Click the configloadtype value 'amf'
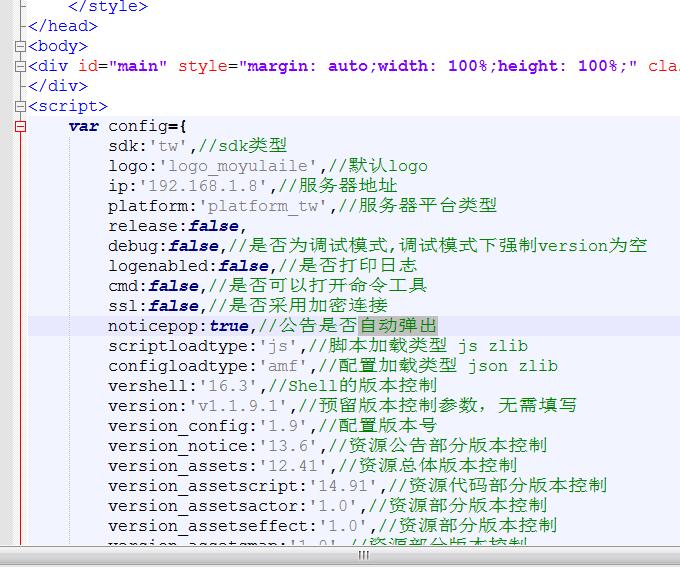Image resolution: width=680 pixels, height=567 pixels. coord(283,366)
